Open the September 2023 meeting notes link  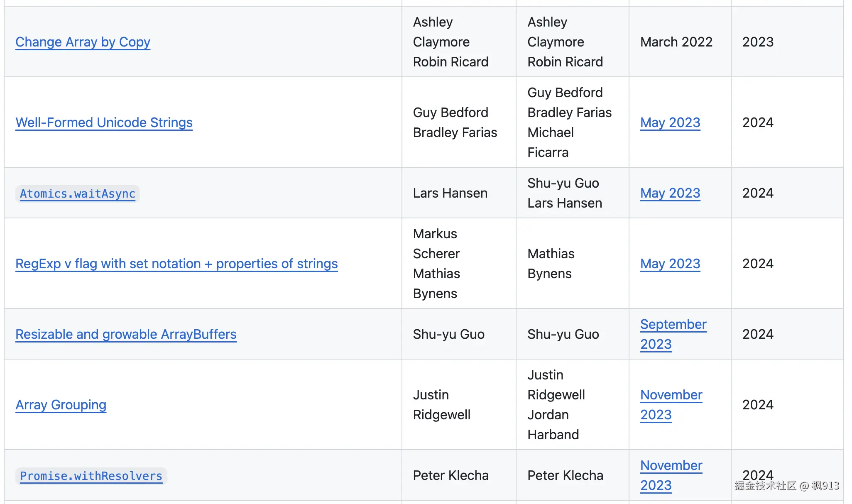click(673, 325)
